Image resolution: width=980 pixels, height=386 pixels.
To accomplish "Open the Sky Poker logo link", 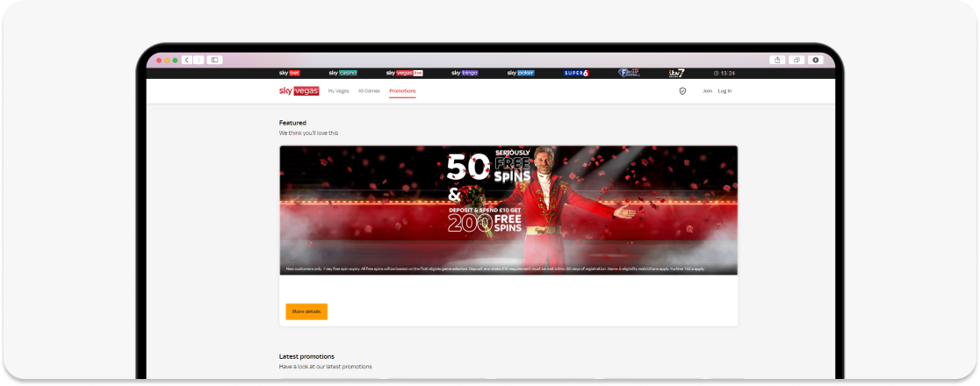I will point(521,73).
